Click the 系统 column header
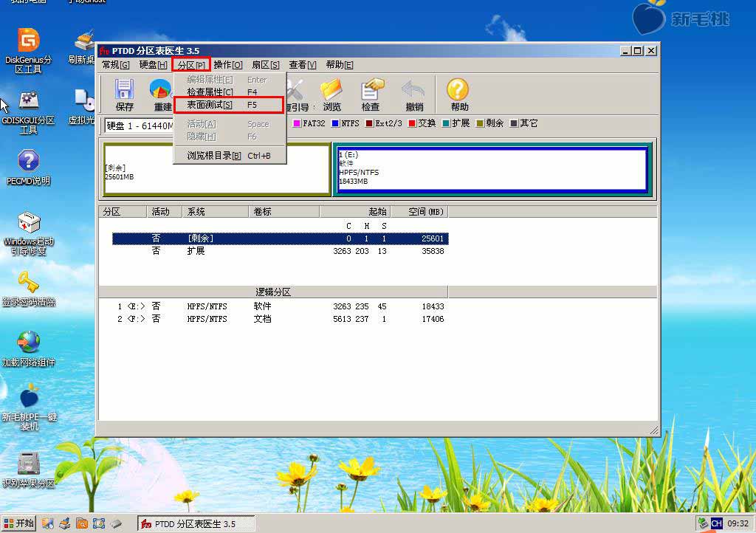Screen dimensions: 756x533 (215, 212)
